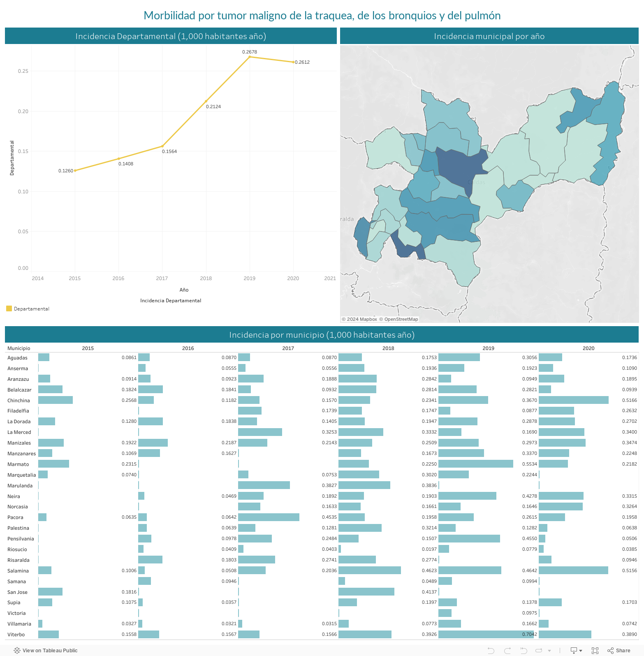Select San Jose 2018 bar valued 0.4137
This screenshot has width=644, height=656.
[366, 592]
